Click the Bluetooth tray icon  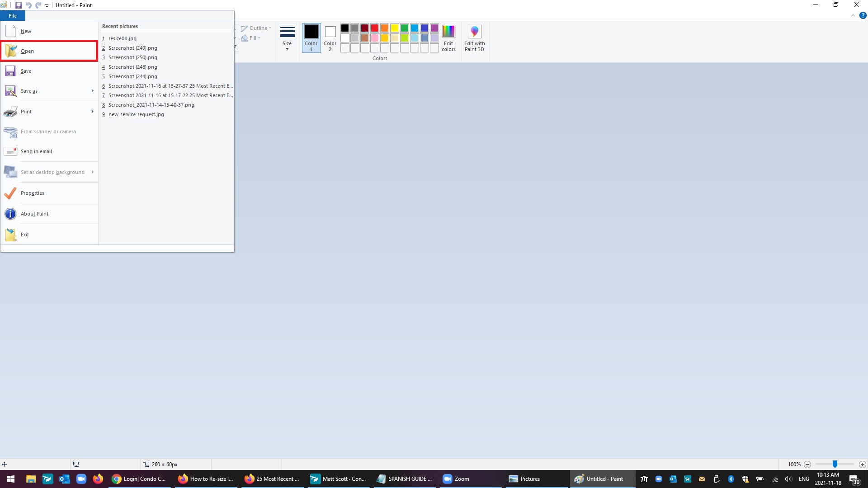click(x=731, y=479)
